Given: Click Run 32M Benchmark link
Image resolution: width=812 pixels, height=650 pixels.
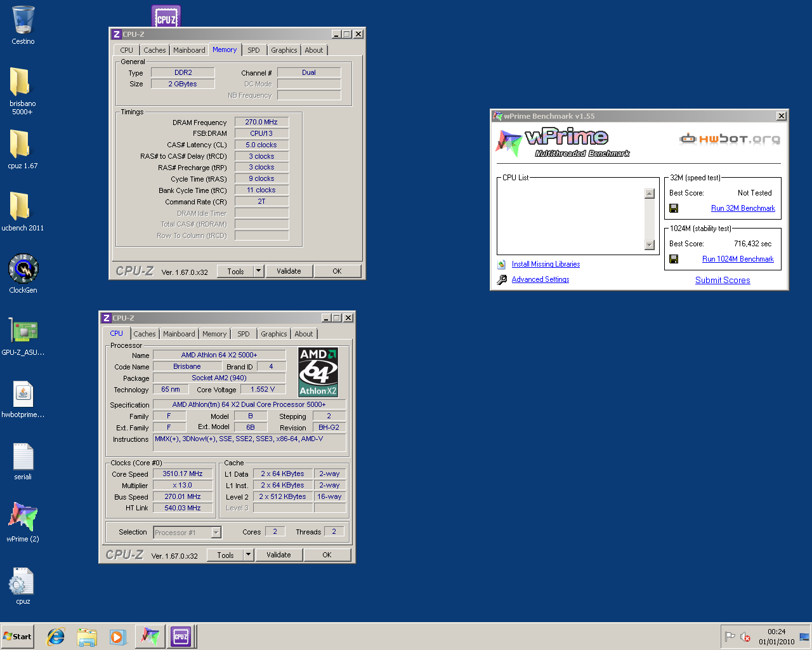Looking at the screenshot, I should (743, 208).
